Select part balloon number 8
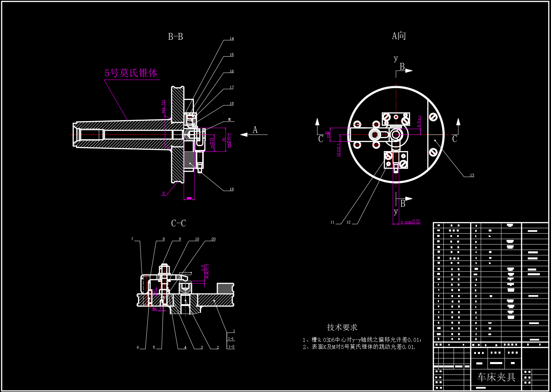This screenshot has height=392, width=551. pyautogui.click(x=164, y=239)
